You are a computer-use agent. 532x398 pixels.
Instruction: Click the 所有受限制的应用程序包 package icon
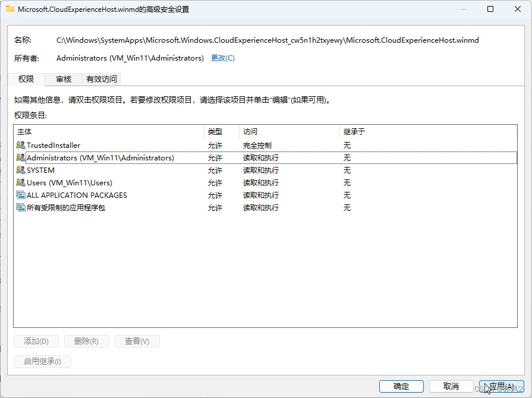pos(21,207)
